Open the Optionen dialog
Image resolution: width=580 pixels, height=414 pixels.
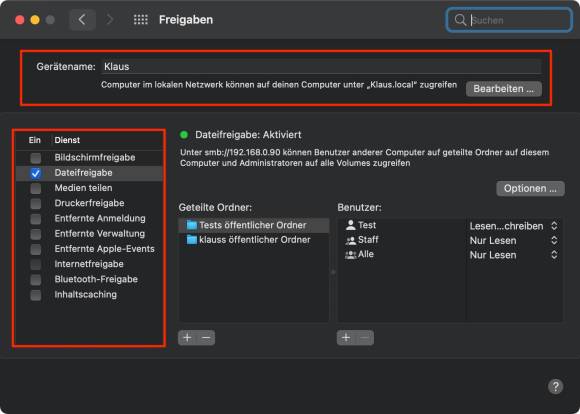(530, 189)
